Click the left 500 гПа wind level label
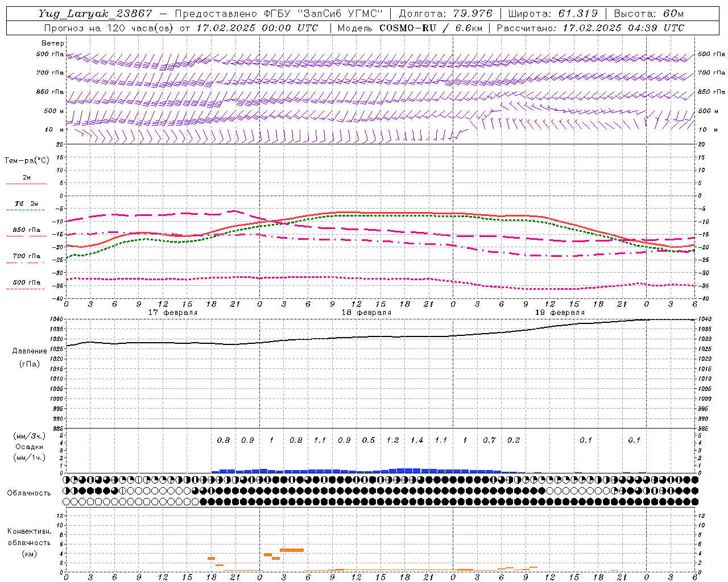 [x=50, y=54]
